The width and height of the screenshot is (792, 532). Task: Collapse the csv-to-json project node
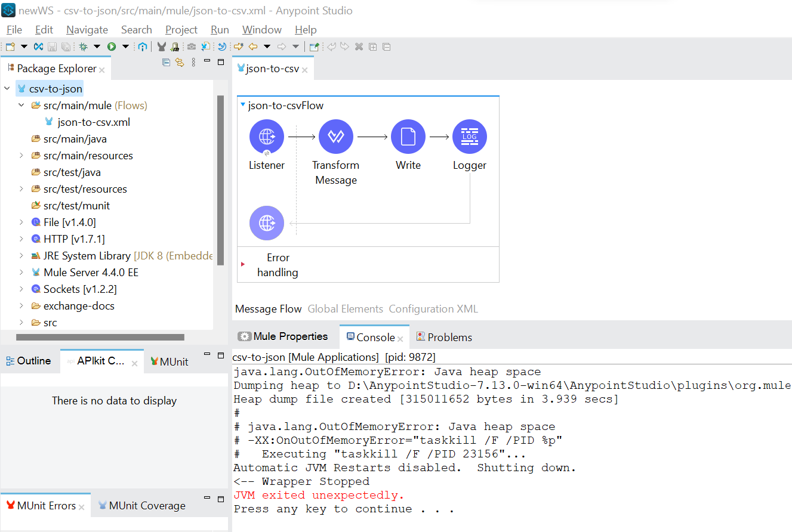tap(7, 89)
